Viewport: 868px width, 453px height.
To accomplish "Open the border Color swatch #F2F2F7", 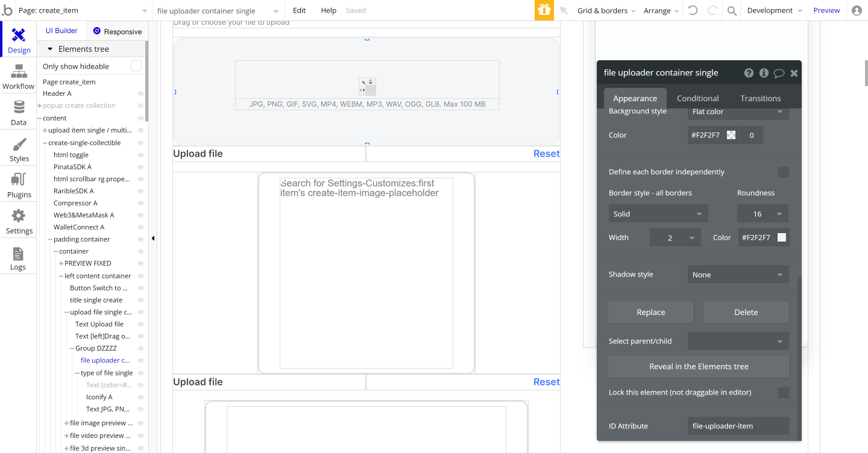I will (x=782, y=237).
